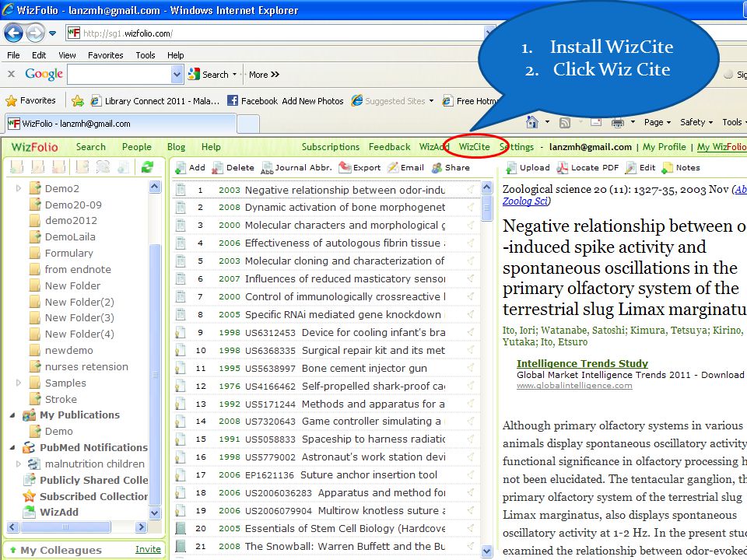This screenshot has height=560, width=747.
Task: Click the document icon of reference 1
Action: pyautogui.click(x=181, y=190)
